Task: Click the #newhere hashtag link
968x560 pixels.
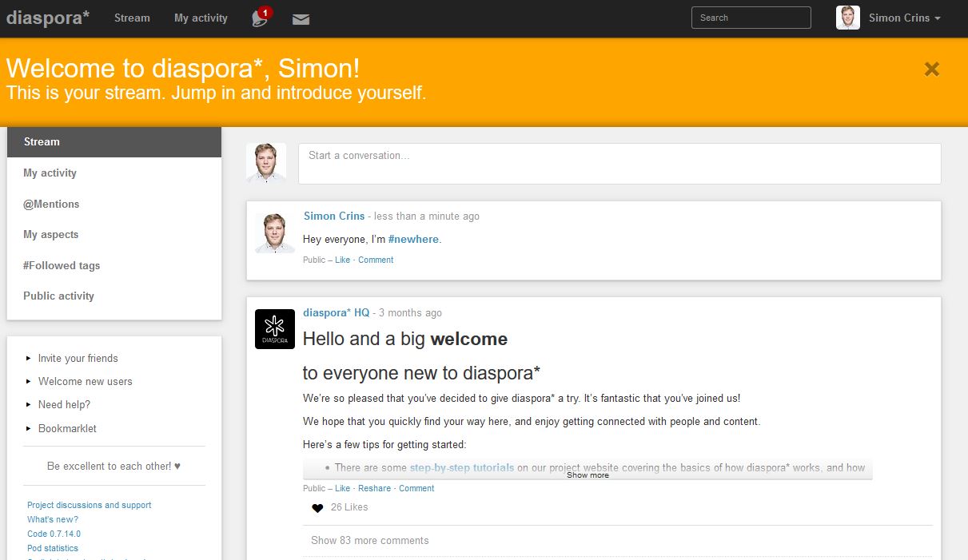Action: pos(413,239)
